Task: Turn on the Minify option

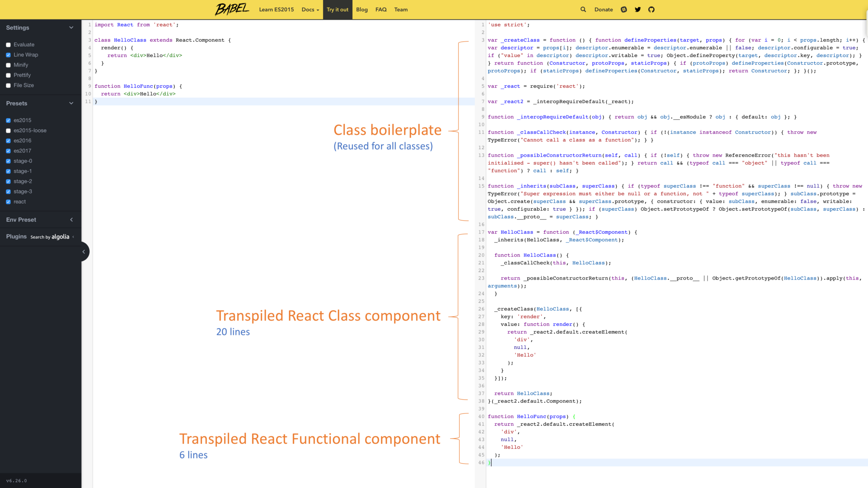Action: (x=8, y=65)
